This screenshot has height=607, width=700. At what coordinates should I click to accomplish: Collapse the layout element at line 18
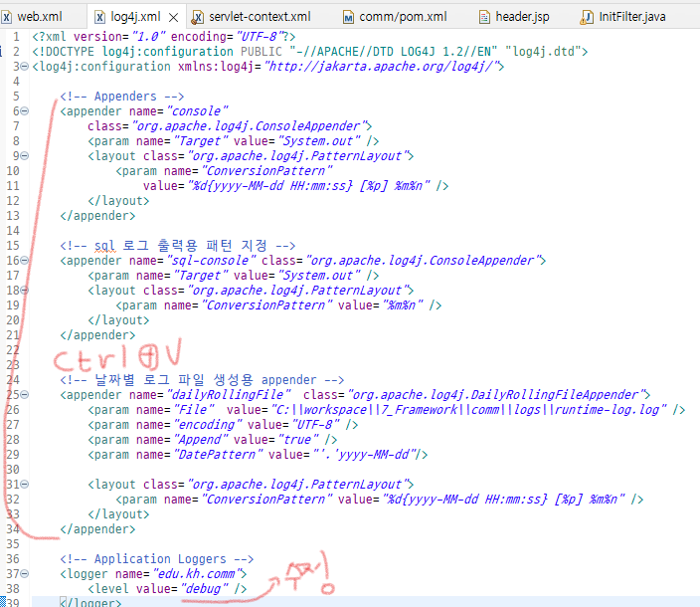coord(25,291)
